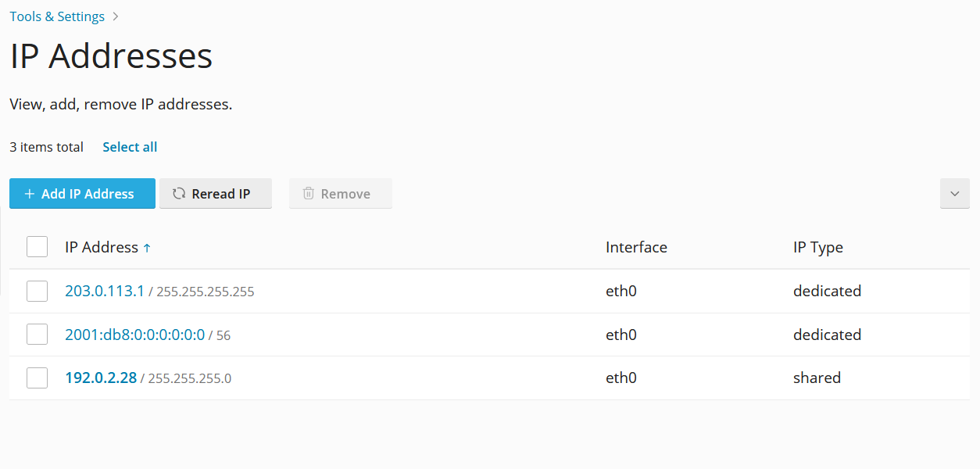Image resolution: width=980 pixels, height=469 pixels.
Task: Click the breadcrumb chevron after Tools & Settings
Action: pos(116,16)
